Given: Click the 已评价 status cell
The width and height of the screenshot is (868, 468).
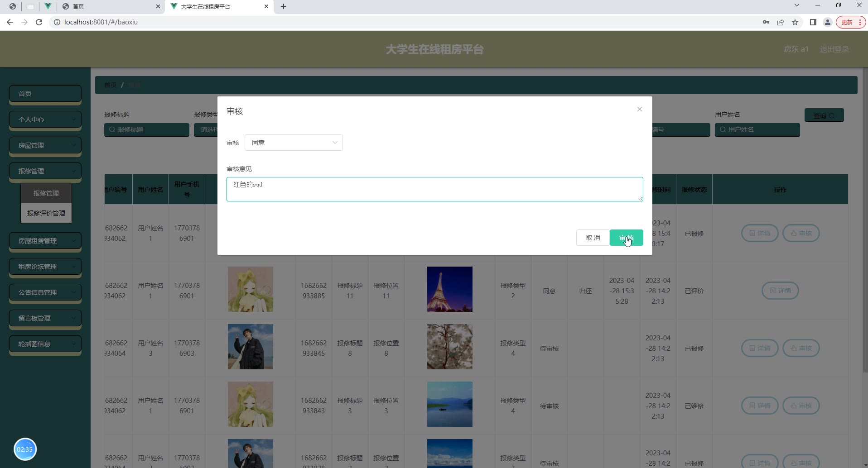Looking at the screenshot, I should coord(694,291).
